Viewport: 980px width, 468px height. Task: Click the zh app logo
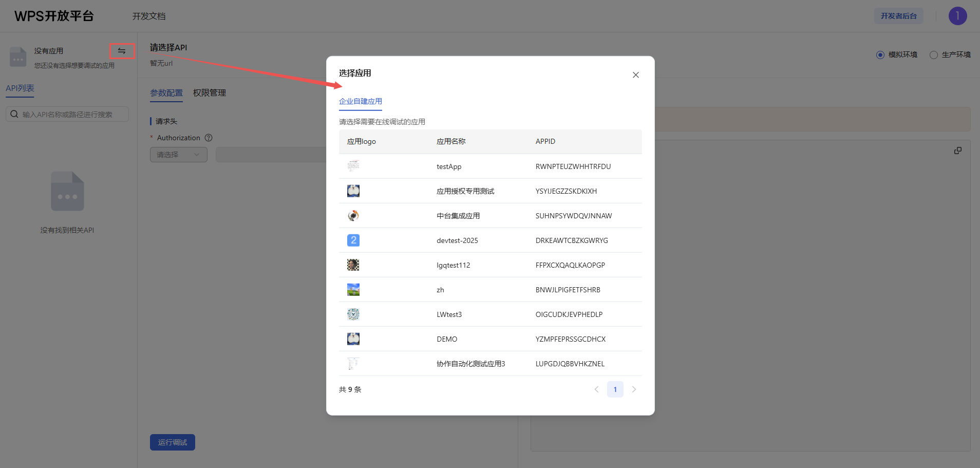coord(353,289)
